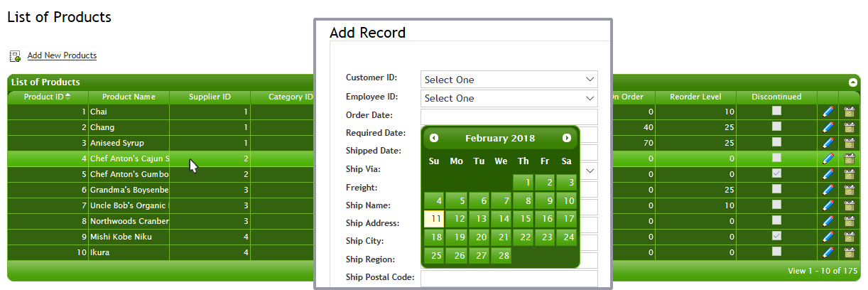The image size is (868, 290).
Task: Click delete icon for Mishi Kobe Niku row
Action: click(849, 237)
